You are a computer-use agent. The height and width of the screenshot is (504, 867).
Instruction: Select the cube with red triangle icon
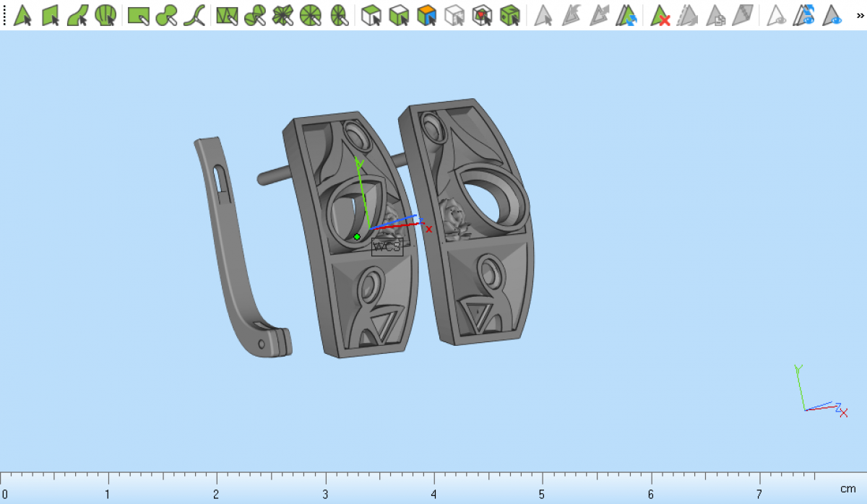pos(482,15)
